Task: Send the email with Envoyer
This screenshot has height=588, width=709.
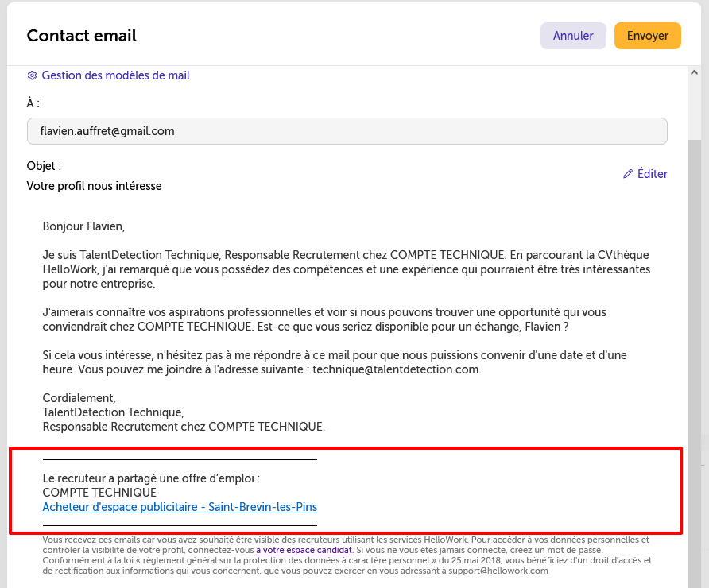Action: pos(648,36)
